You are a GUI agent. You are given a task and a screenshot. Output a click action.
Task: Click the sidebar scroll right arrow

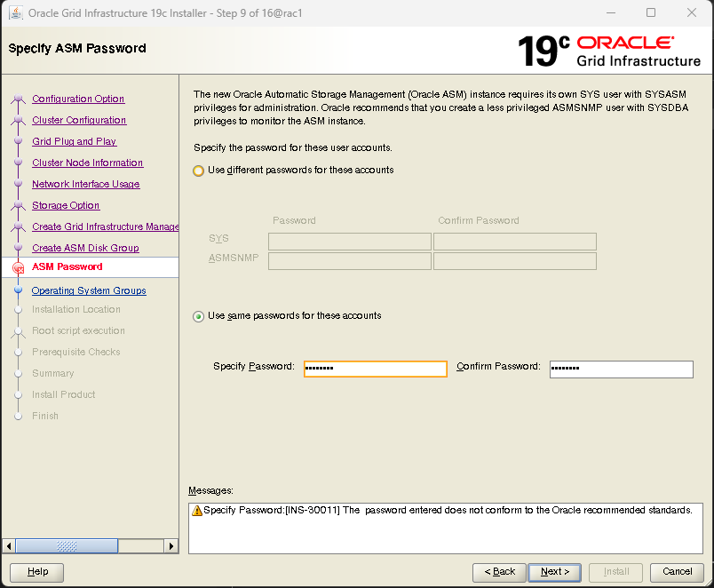pyautogui.click(x=171, y=546)
